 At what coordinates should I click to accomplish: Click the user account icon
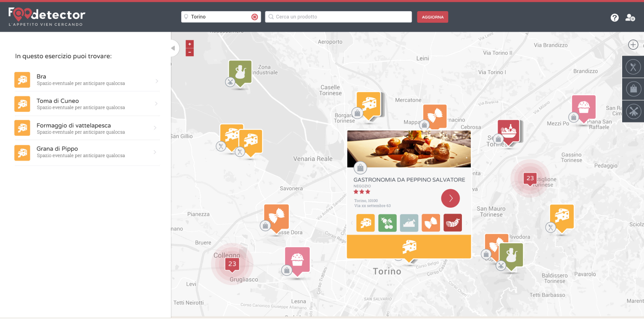tap(630, 18)
